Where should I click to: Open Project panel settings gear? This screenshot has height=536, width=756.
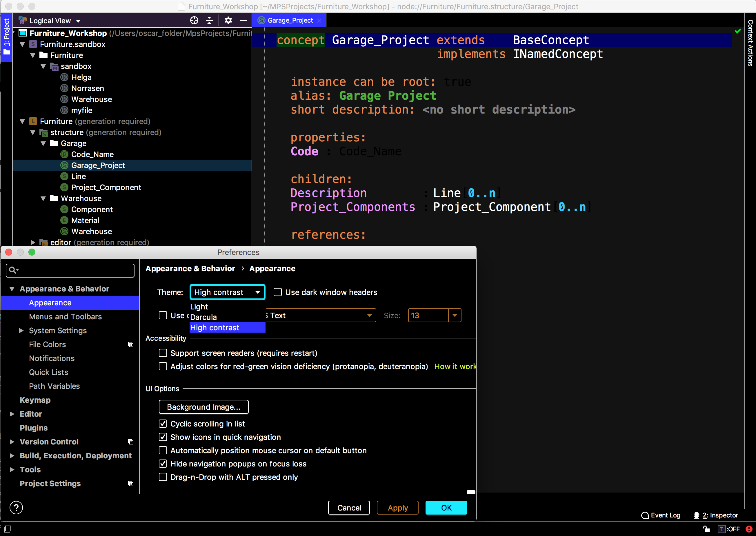point(228,21)
